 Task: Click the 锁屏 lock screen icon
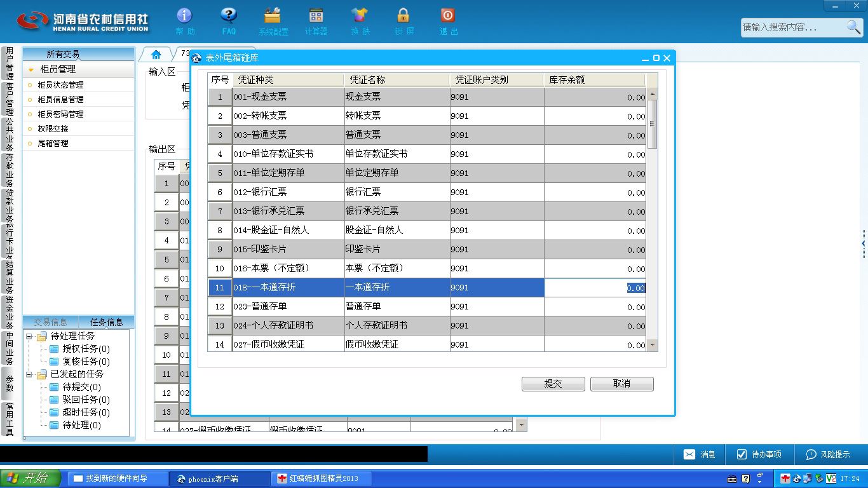point(403,15)
